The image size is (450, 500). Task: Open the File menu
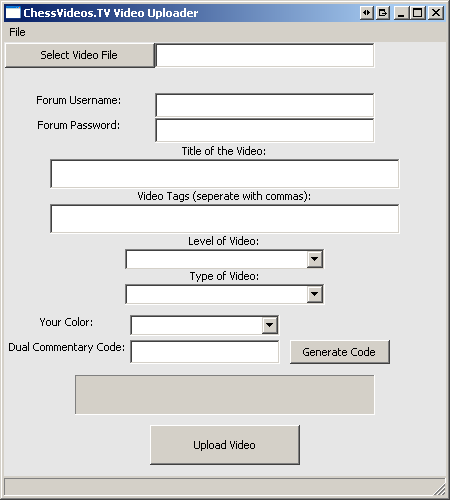pyautogui.click(x=17, y=32)
